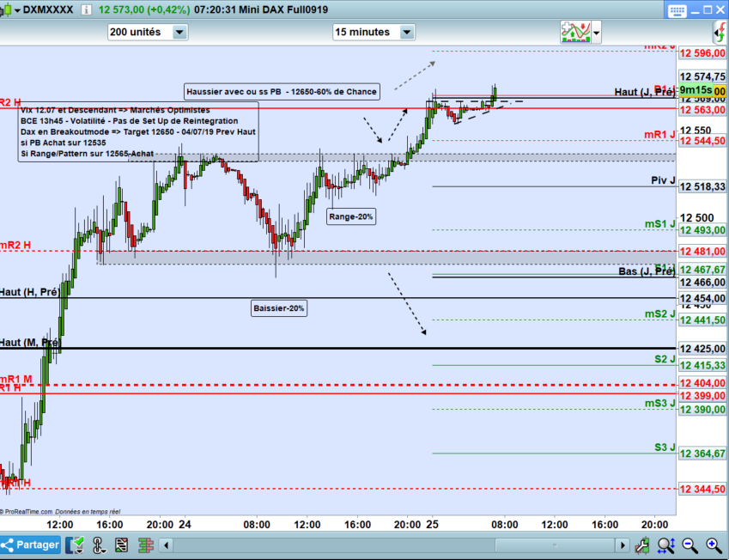Click the Partager share button
The image size is (729, 560).
click(x=30, y=545)
